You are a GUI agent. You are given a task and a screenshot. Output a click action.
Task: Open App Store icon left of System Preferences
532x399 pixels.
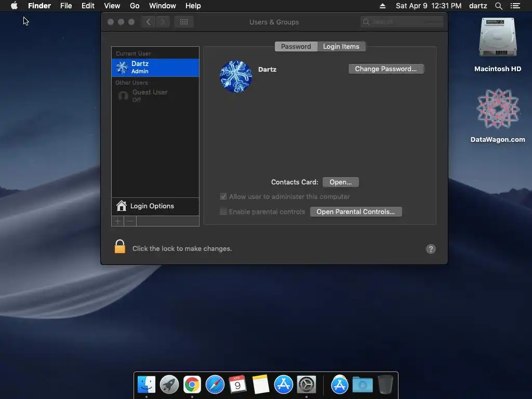pyautogui.click(x=283, y=385)
